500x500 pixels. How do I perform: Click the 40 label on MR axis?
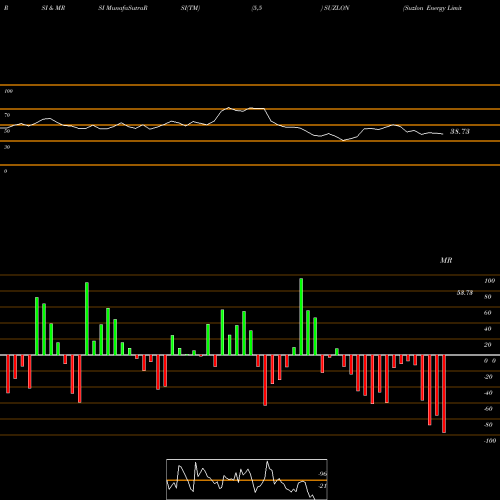(x=487, y=329)
